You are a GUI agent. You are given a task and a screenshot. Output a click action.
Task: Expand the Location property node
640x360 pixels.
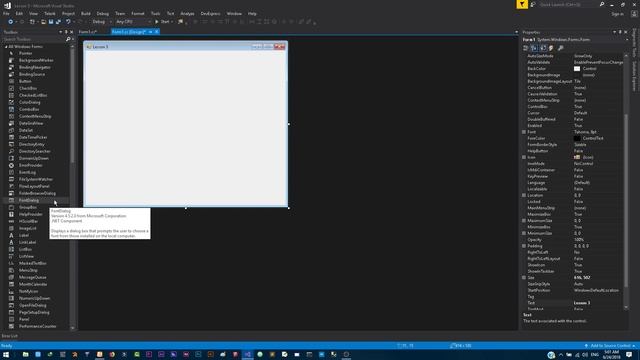click(x=524, y=195)
